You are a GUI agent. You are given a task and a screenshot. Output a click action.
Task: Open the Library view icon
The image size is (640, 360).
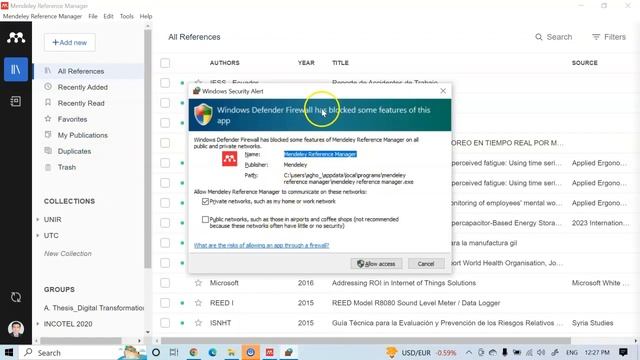(16, 69)
